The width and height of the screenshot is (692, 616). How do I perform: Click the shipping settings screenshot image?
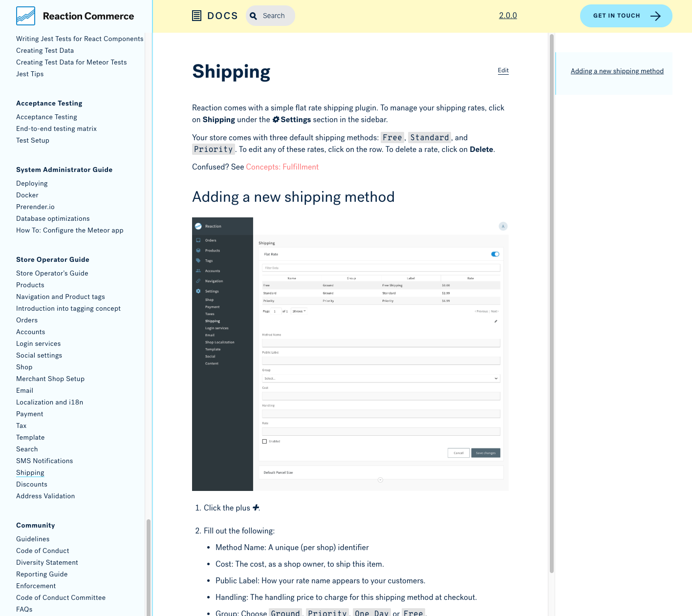pyautogui.click(x=350, y=354)
